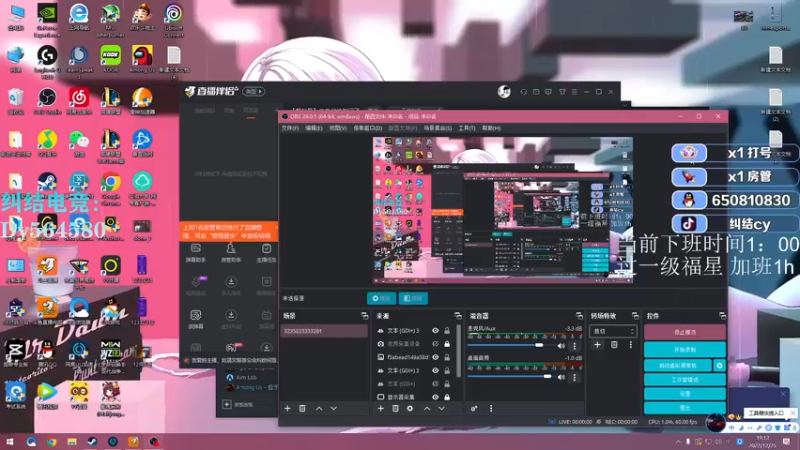Image resolution: width=800 pixels, height=450 pixels.
Task: Move source up with the up chevron
Action: tap(427, 408)
